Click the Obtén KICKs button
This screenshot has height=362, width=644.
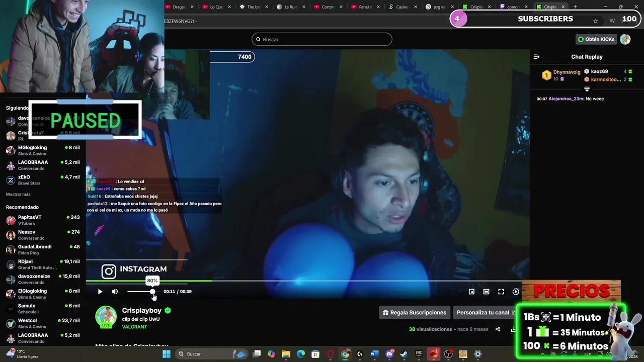pyautogui.click(x=596, y=39)
